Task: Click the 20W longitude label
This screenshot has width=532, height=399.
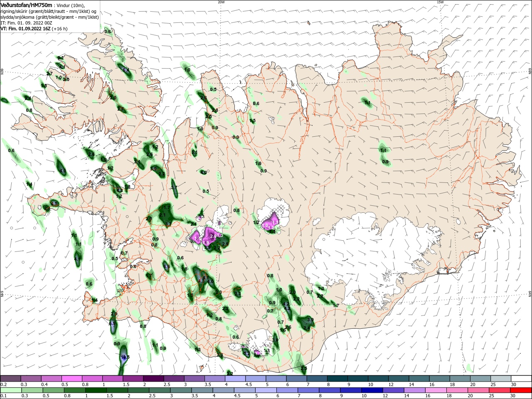Action: [221, 2]
